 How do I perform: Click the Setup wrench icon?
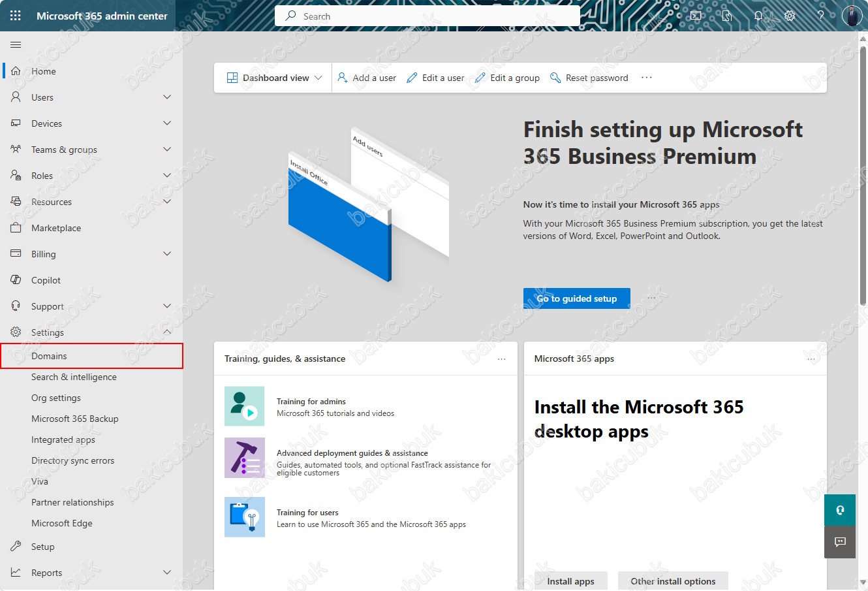pos(16,547)
